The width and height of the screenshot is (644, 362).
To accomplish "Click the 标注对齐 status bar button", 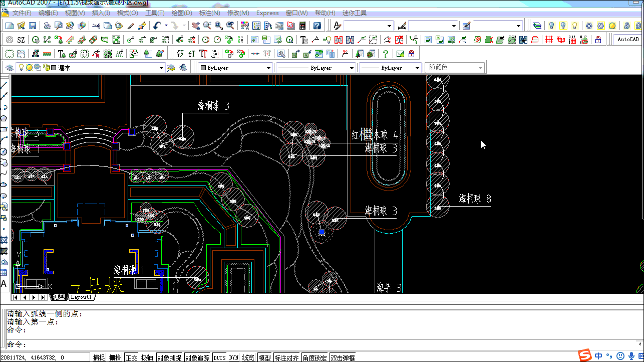I will click(286, 357).
